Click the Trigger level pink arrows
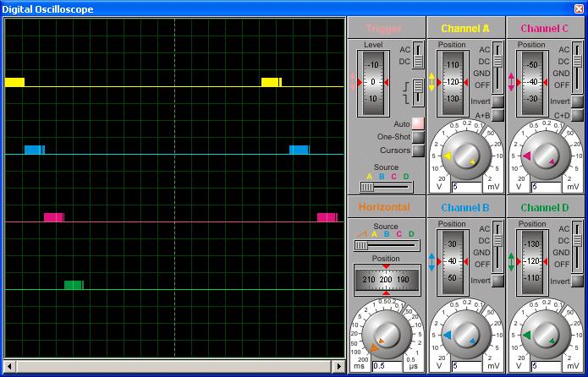This screenshot has width=588, height=377. coord(353,82)
